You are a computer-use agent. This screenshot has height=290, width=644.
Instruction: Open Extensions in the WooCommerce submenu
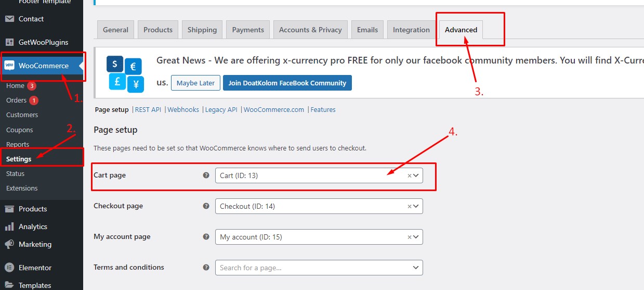coord(22,188)
